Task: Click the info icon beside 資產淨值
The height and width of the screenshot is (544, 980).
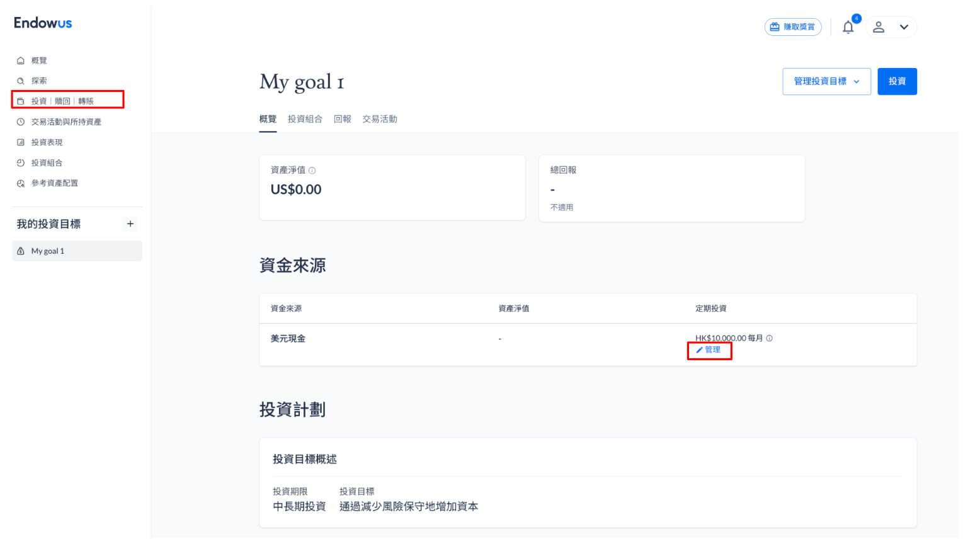Action: (x=312, y=171)
